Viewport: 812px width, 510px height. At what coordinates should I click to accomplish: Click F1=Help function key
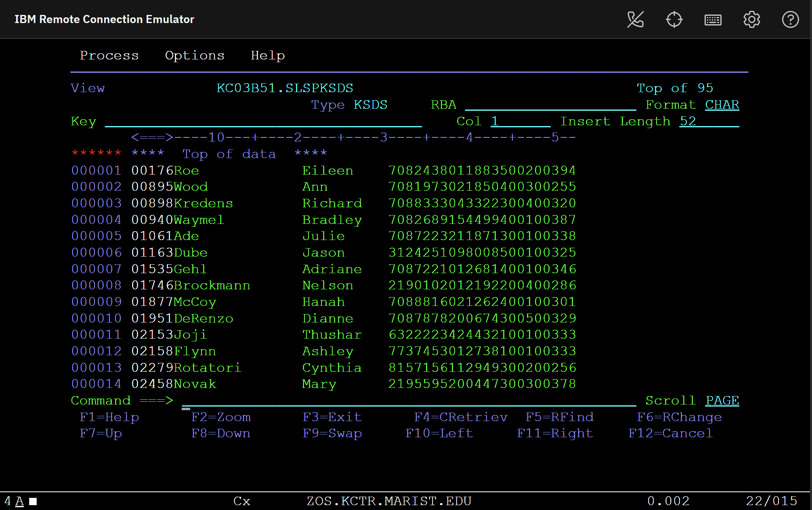(109, 417)
